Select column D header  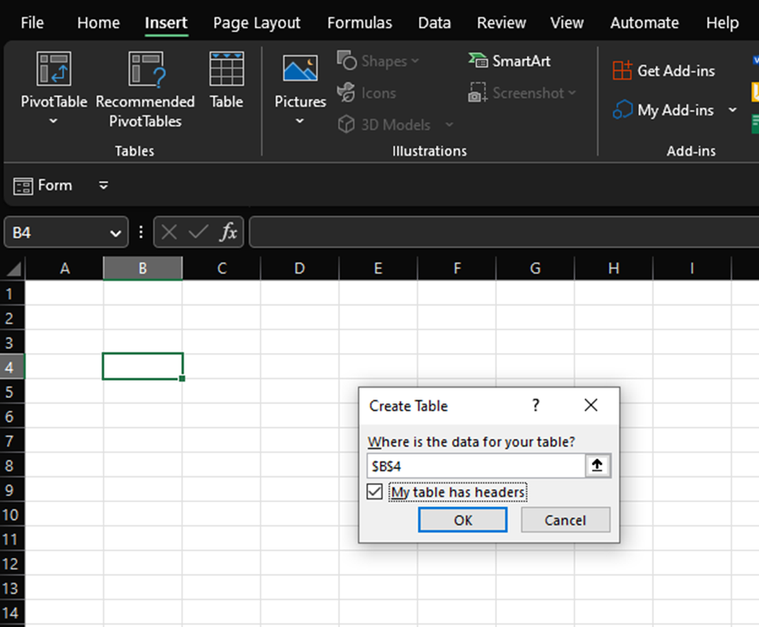click(300, 268)
